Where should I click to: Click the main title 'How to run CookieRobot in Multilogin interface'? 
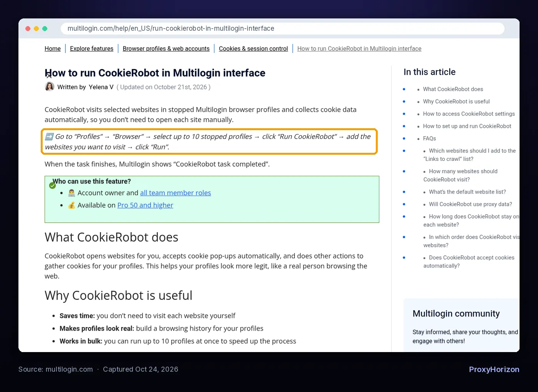155,73
